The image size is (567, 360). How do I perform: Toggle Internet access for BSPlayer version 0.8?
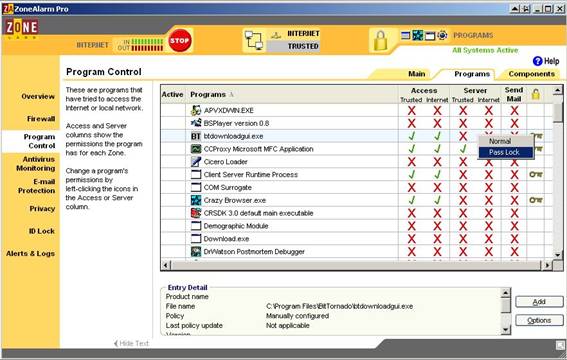coord(437,123)
